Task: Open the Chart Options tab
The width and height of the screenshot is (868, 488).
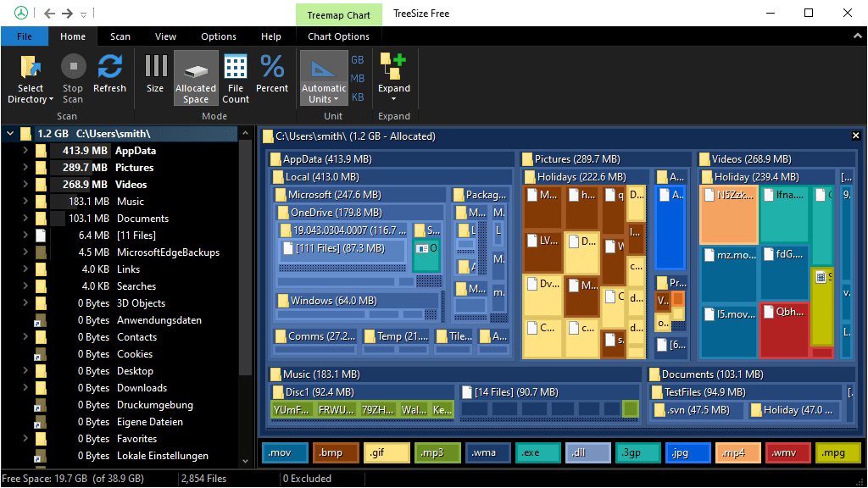Action: 339,36
